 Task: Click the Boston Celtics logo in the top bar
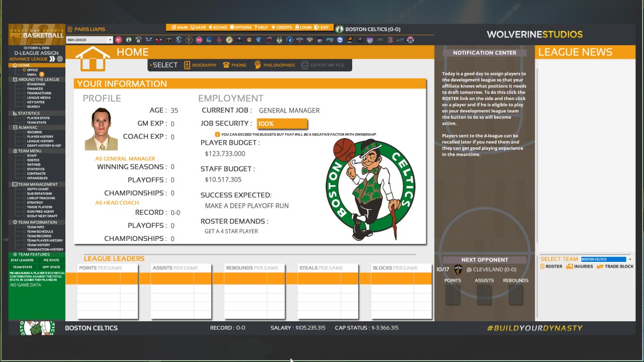pyautogui.click(x=340, y=29)
